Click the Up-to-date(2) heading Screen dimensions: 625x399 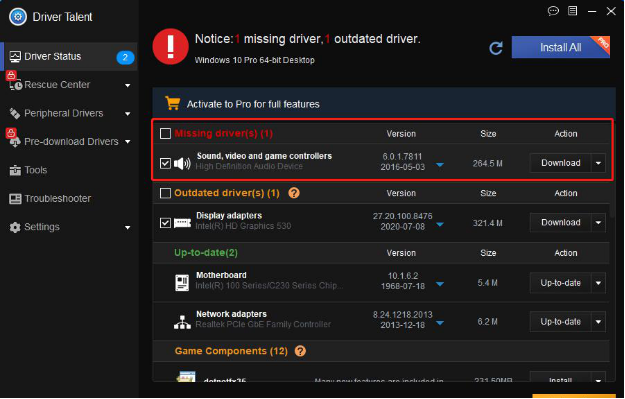click(206, 253)
